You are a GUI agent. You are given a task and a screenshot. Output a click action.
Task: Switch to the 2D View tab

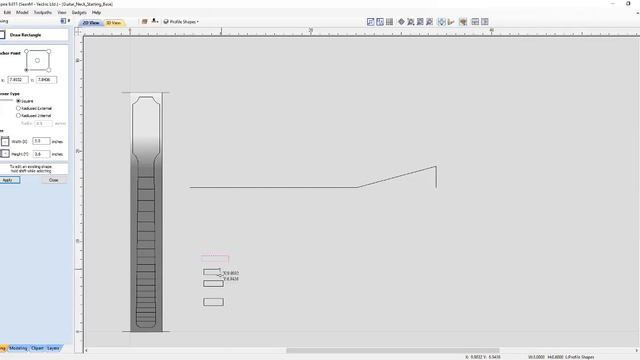[x=91, y=23]
